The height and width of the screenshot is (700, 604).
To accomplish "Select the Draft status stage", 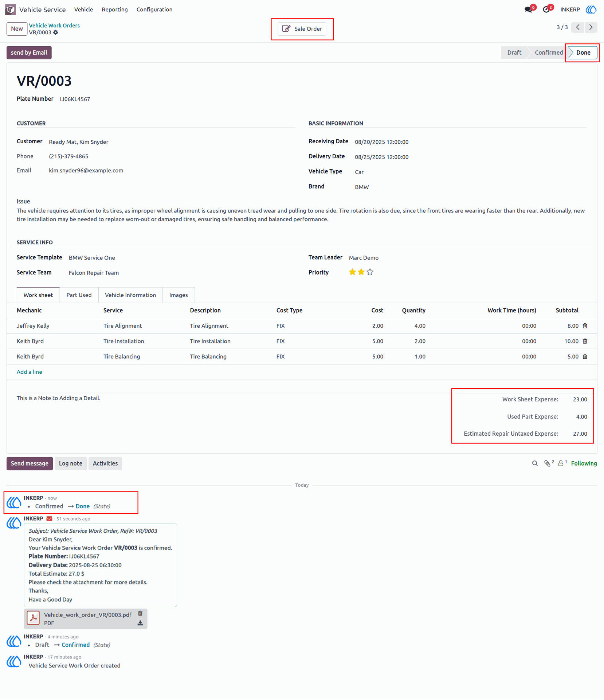I will (x=514, y=52).
